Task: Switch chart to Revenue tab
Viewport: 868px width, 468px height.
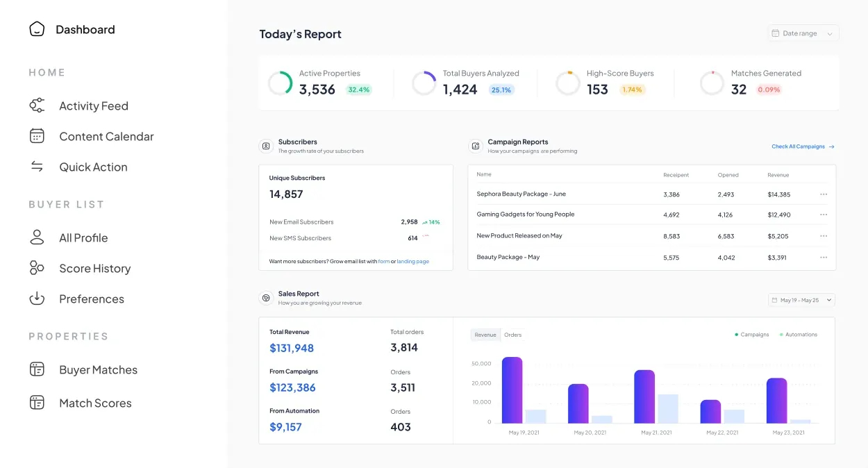Action: [x=485, y=335]
